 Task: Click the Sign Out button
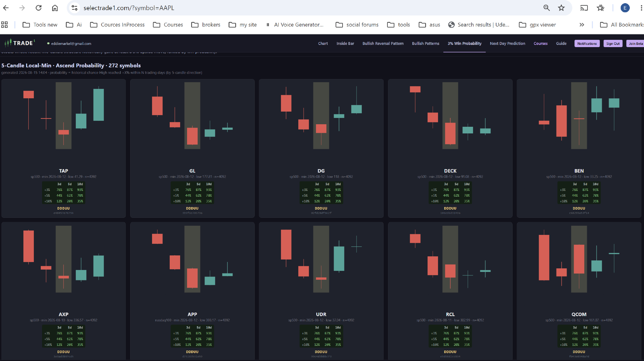[x=613, y=44]
